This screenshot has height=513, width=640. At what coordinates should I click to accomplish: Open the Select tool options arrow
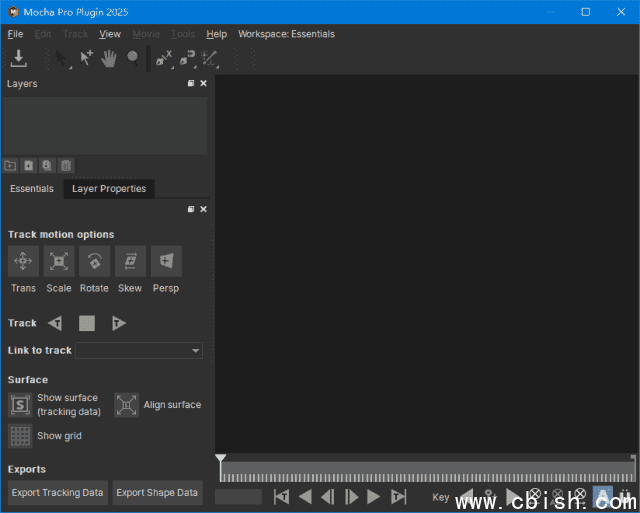[70, 67]
